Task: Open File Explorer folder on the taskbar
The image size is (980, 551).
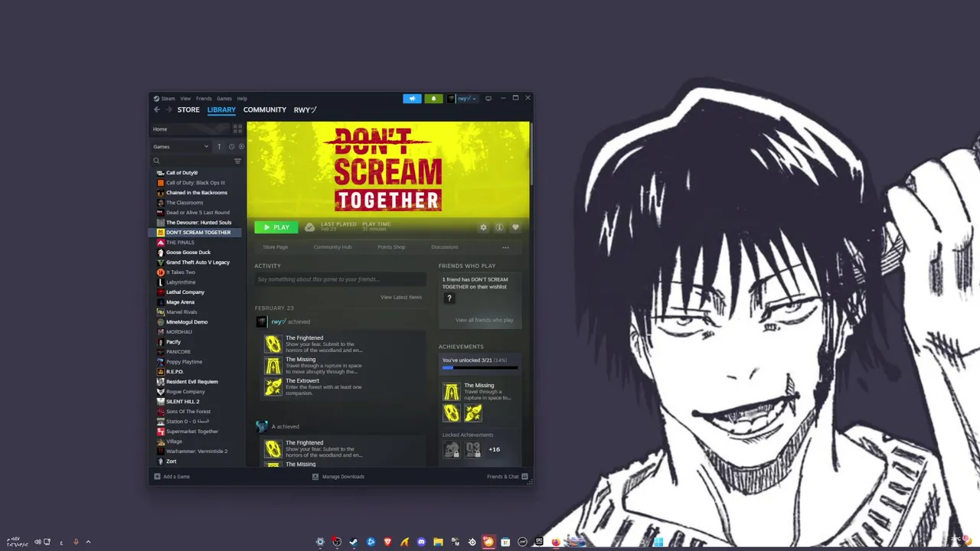Action: (438, 542)
